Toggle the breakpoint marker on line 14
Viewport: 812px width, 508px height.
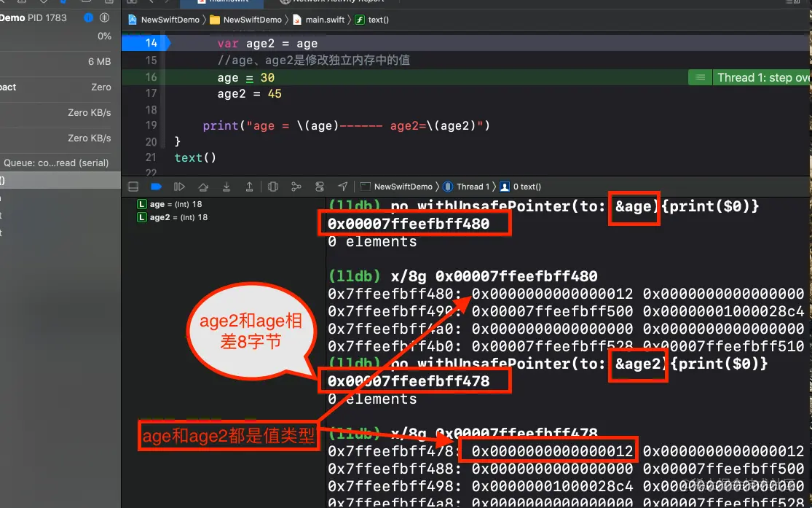click(146, 43)
